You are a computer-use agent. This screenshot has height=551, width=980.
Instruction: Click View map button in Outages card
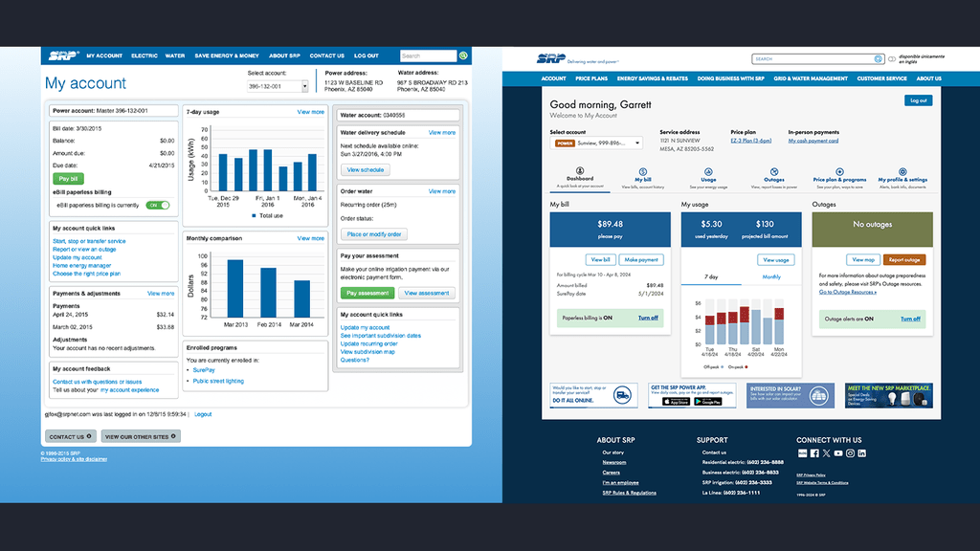click(x=863, y=260)
